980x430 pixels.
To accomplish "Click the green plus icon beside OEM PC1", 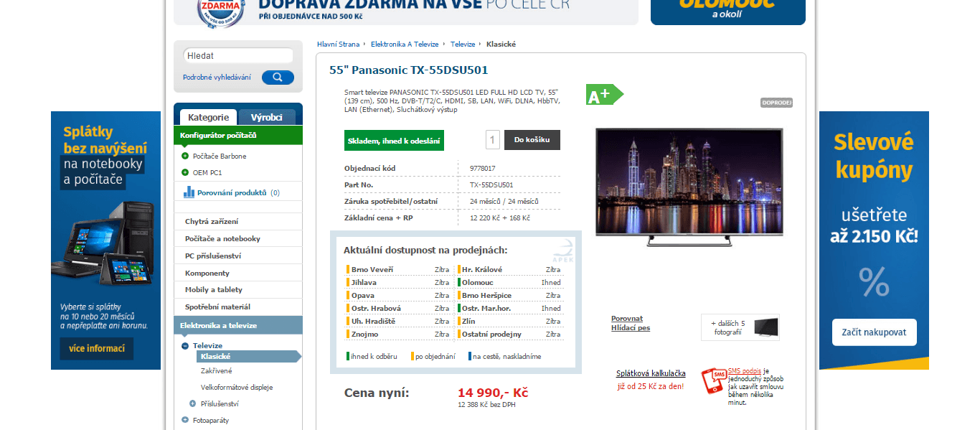I will [185, 172].
